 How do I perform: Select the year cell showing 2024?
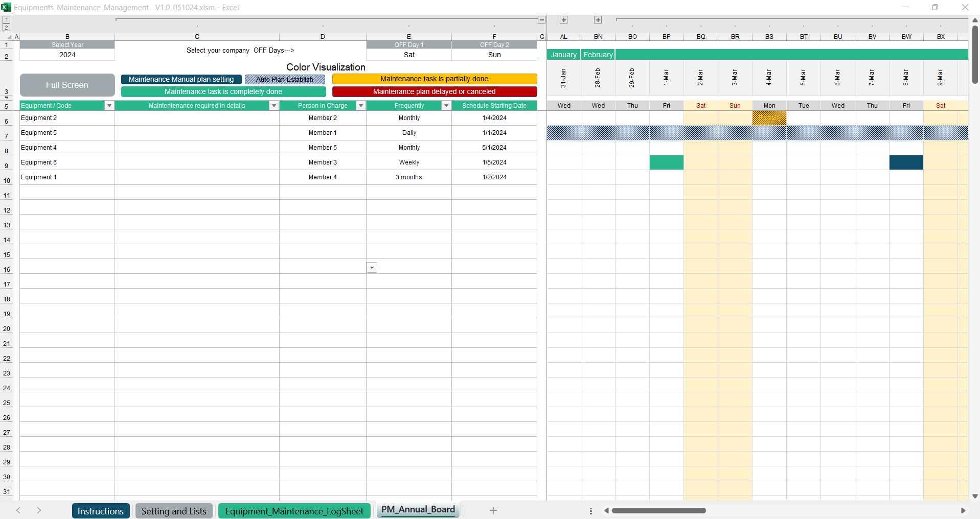tap(67, 55)
